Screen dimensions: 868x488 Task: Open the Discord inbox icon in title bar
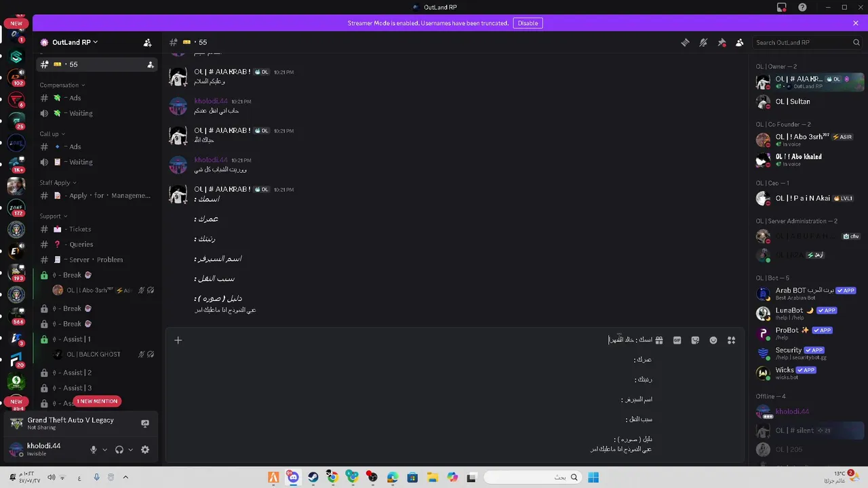tap(782, 7)
